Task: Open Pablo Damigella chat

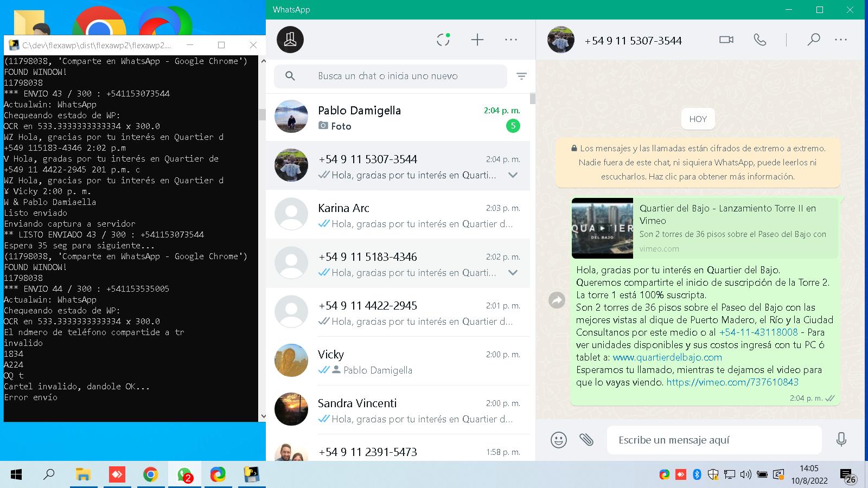Action: point(398,117)
